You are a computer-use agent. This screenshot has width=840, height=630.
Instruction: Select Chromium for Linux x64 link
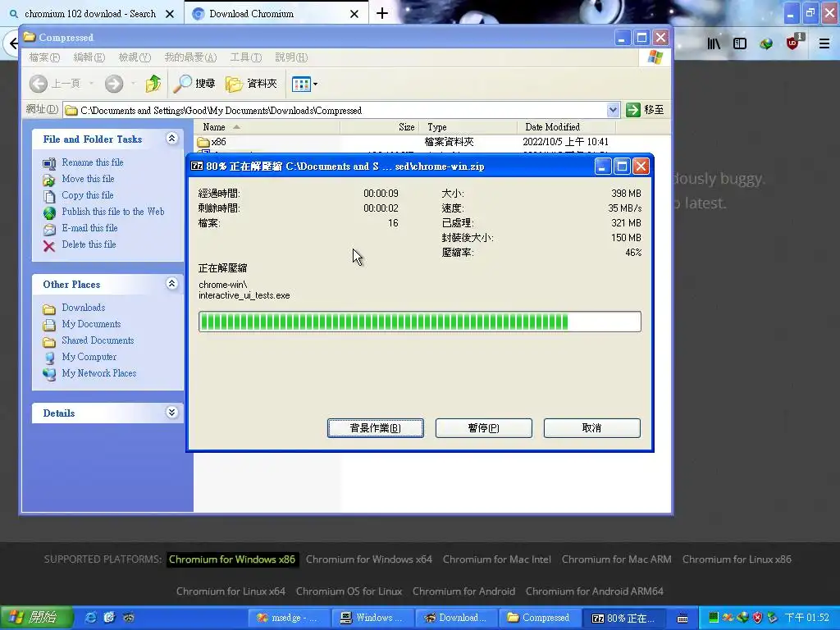231,591
